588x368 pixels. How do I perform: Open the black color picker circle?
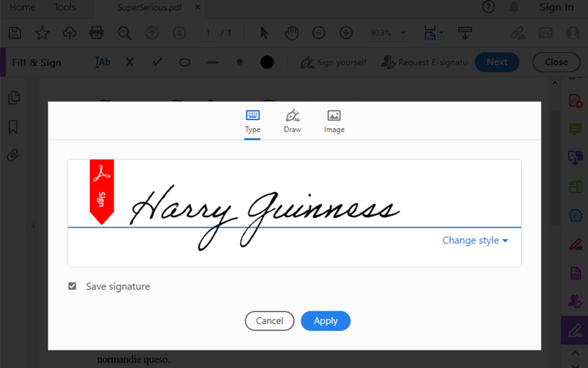(x=267, y=63)
